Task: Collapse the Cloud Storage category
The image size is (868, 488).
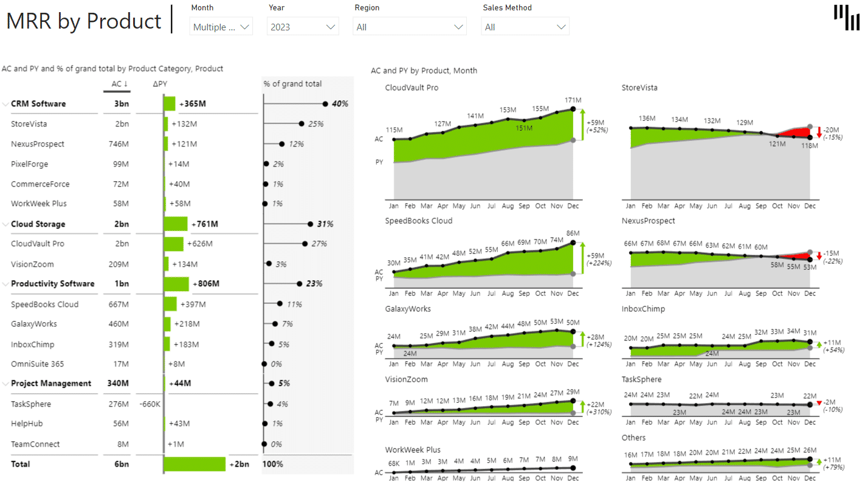Action: tap(5, 224)
